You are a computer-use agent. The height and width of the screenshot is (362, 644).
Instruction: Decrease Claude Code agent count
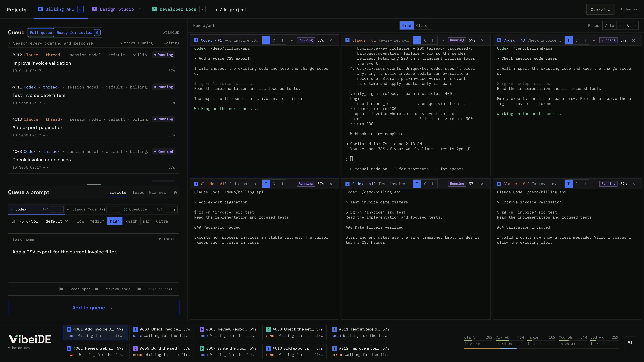click(110, 209)
